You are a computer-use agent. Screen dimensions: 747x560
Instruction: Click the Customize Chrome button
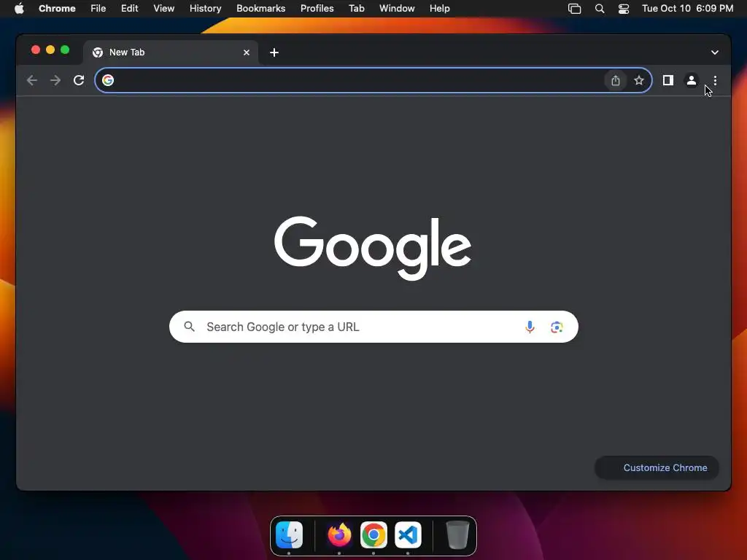pos(657,467)
